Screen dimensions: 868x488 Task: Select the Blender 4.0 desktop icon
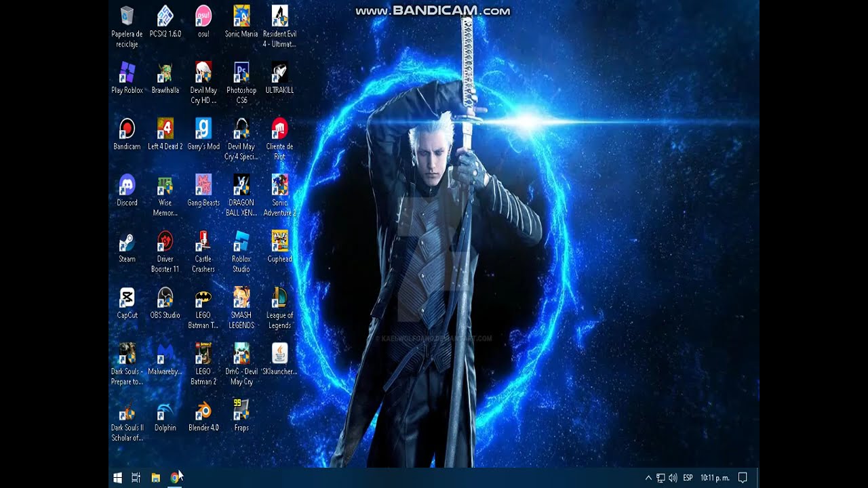(x=203, y=415)
